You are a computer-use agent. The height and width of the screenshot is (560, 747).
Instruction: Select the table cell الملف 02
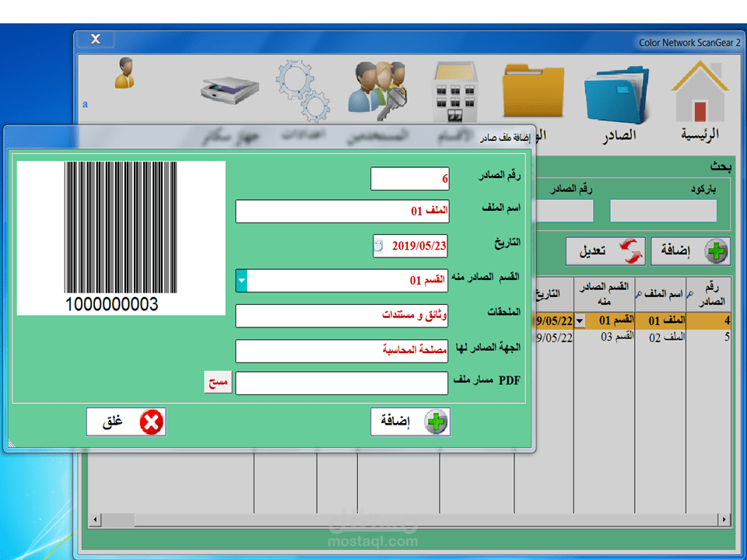pos(661,338)
